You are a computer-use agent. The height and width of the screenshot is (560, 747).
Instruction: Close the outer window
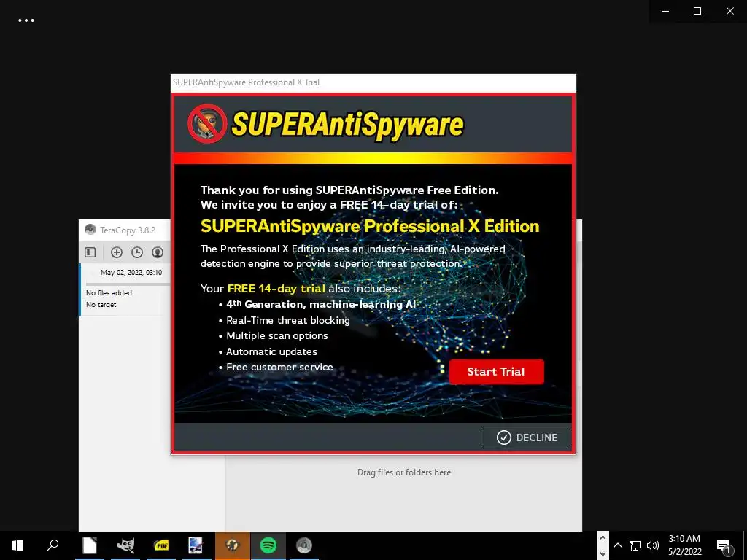tap(729, 11)
